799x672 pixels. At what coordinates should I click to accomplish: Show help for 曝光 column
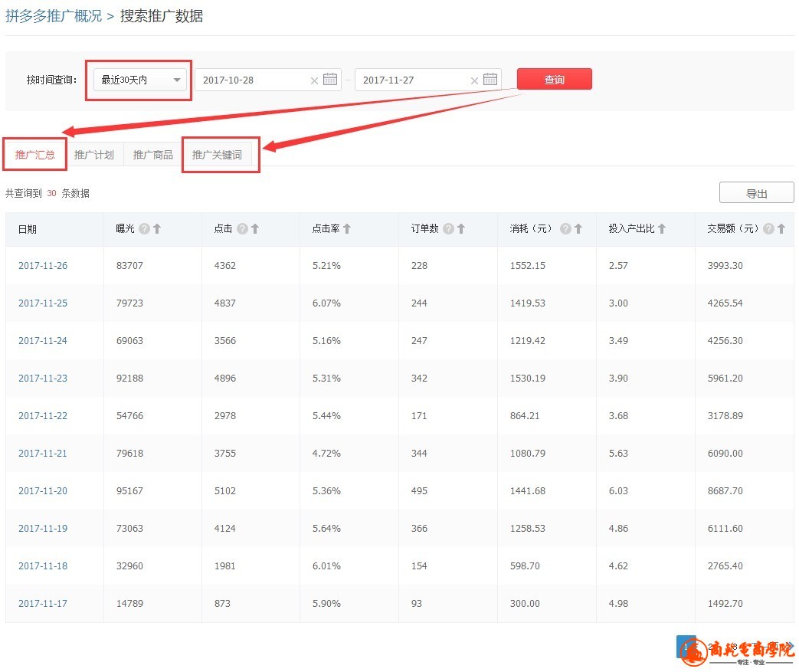click(x=144, y=229)
